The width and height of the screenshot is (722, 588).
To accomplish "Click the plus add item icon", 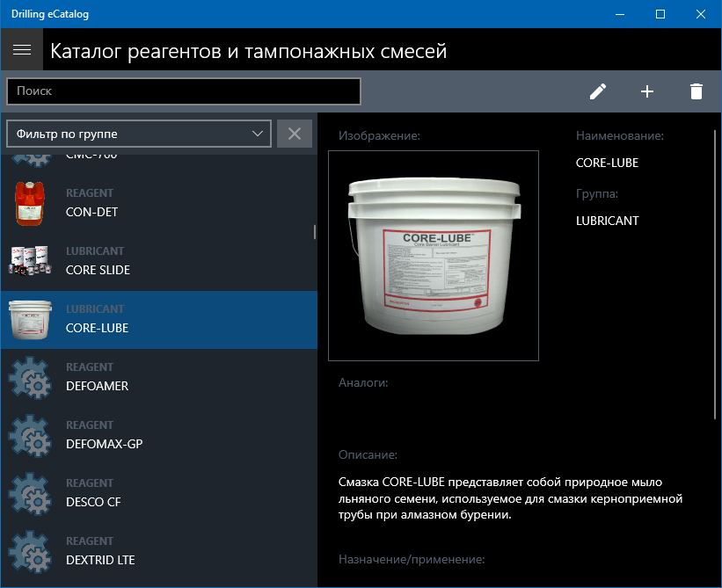I will pyautogui.click(x=647, y=91).
